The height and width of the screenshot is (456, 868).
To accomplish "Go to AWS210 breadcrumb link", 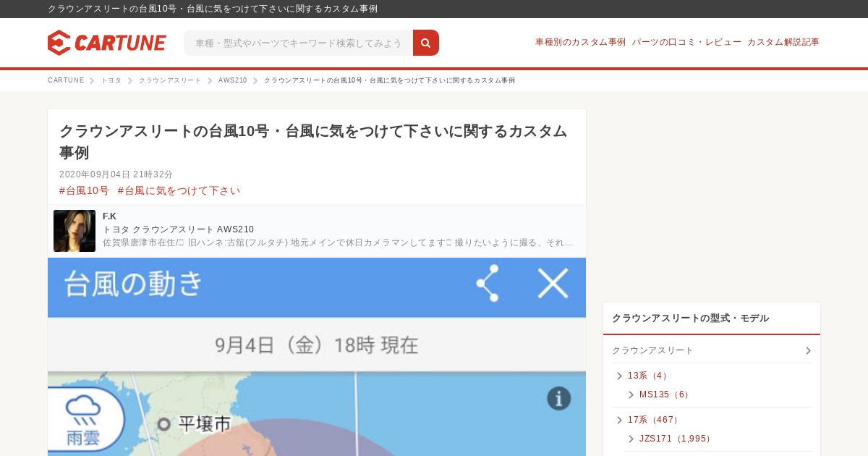I will tap(233, 80).
